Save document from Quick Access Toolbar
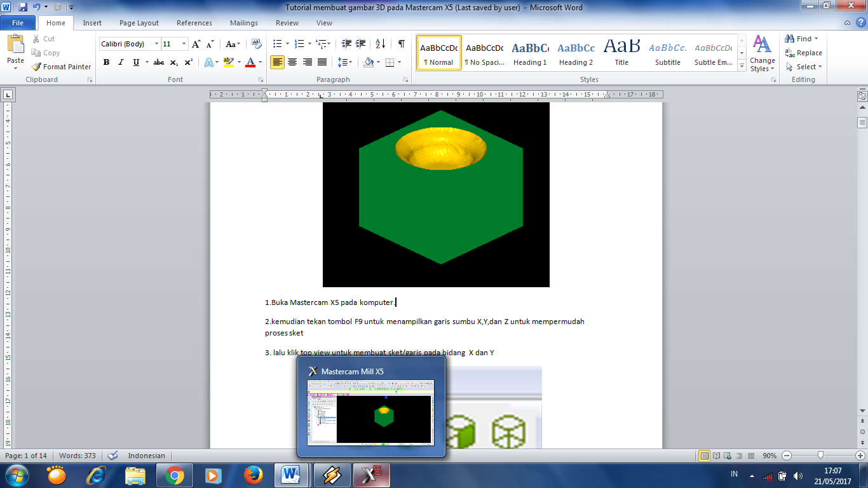 coord(23,8)
